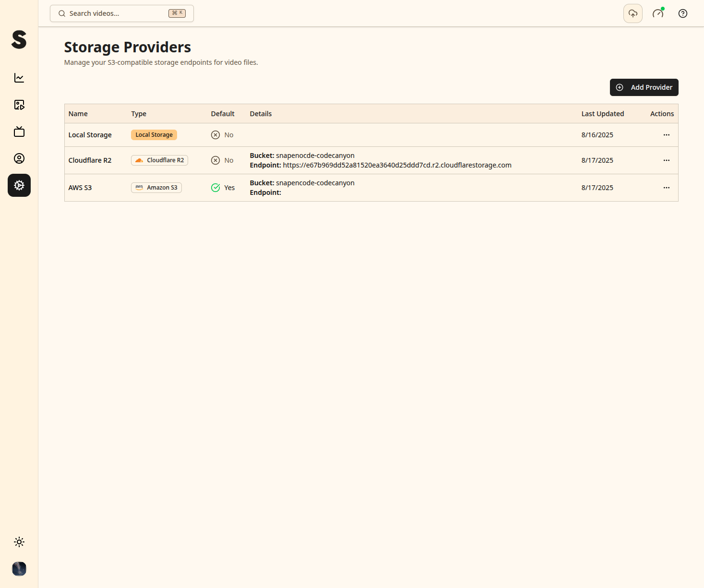
Task: Open the help question mark icon
Action: [683, 13]
